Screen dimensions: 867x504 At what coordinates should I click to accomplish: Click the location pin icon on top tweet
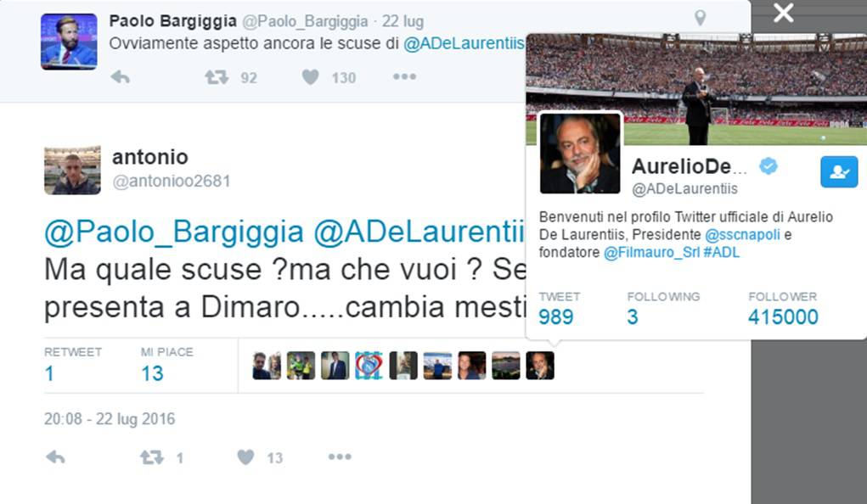pyautogui.click(x=700, y=18)
